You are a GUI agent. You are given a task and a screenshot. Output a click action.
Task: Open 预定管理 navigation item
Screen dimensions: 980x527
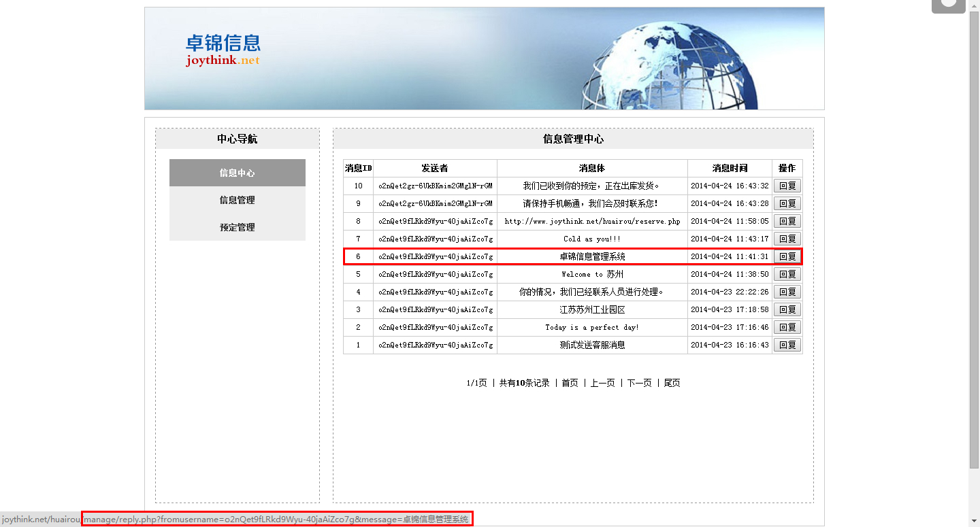[237, 227]
